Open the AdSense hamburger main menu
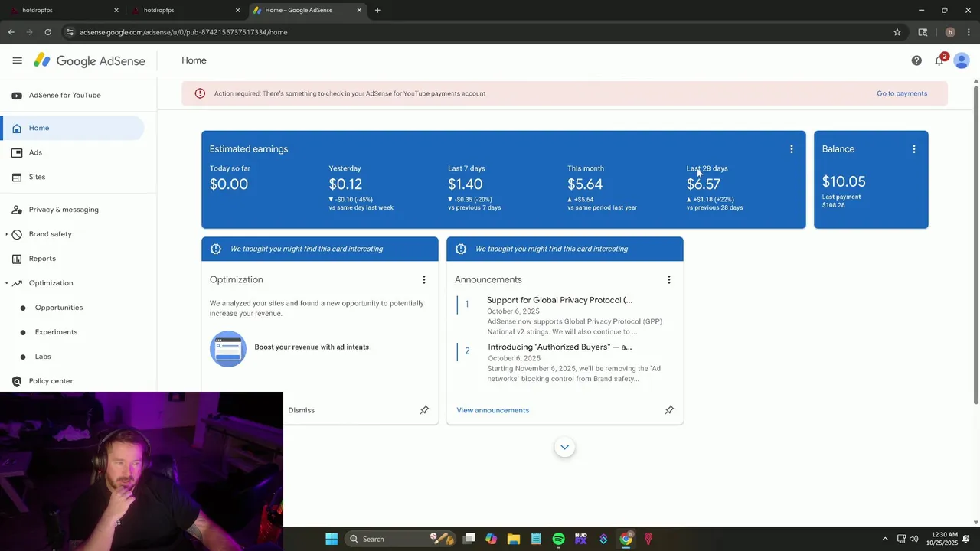Image resolution: width=980 pixels, height=551 pixels. (17, 60)
